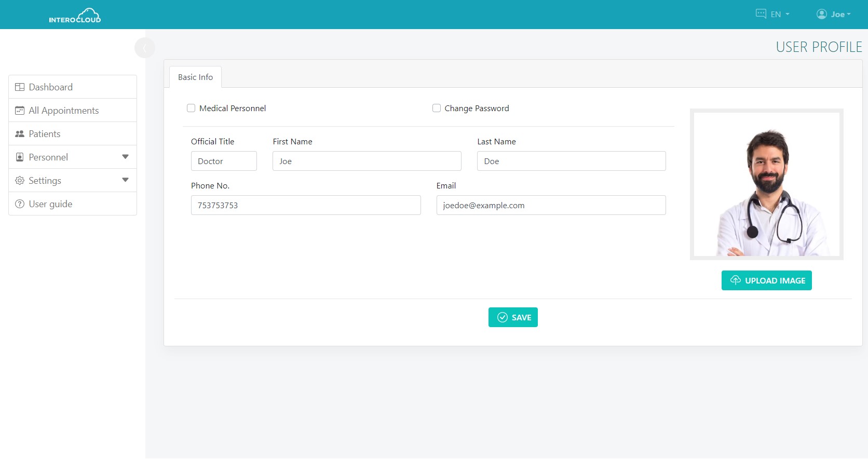Select the Basic Info tab
The image size is (868, 459).
(195, 77)
